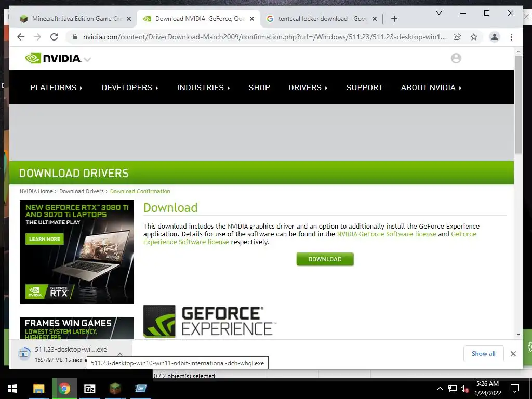The width and height of the screenshot is (532, 399).
Task: Click LEARN MORE on RTX laptop ad
Action: coord(44,239)
